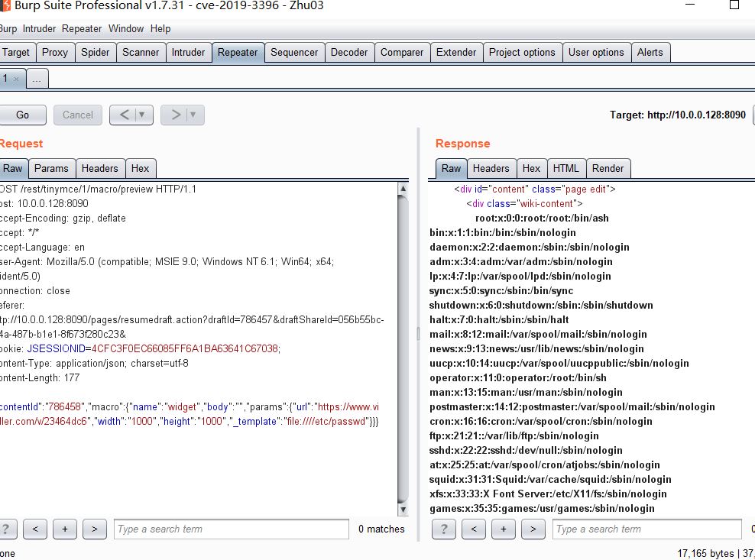This screenshot has width=755, height=560.
Task: Click the response search previous match < button
Action: click(x=474, y=529)
